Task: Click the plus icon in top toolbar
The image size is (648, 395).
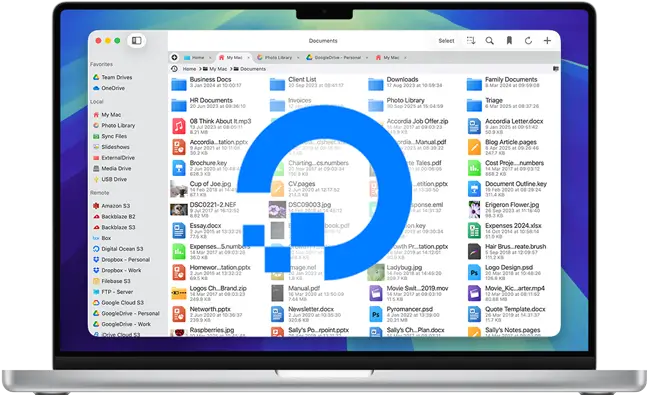Action: 547,40
